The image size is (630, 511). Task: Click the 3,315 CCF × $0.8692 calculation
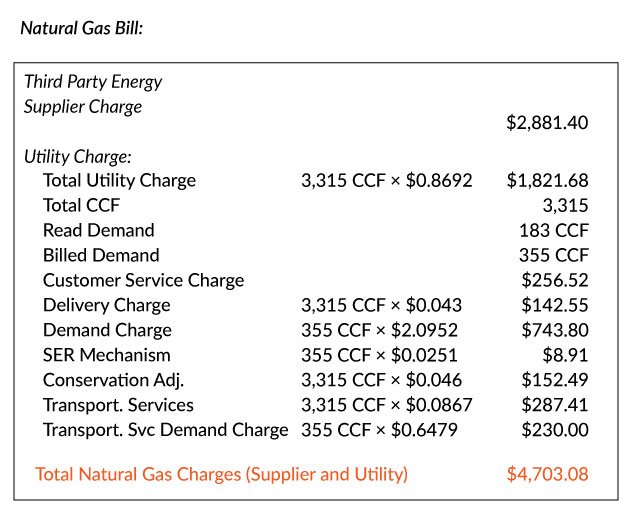[386, 181]
